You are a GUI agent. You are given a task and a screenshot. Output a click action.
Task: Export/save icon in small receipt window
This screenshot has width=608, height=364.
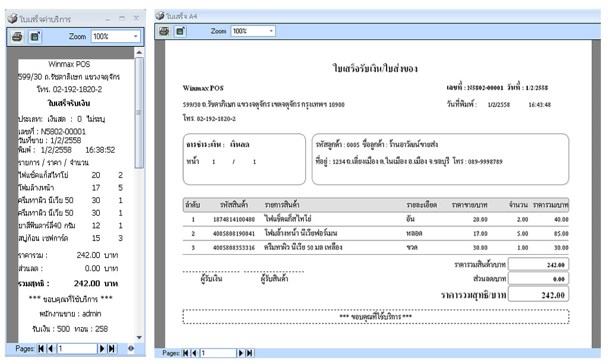35,37
